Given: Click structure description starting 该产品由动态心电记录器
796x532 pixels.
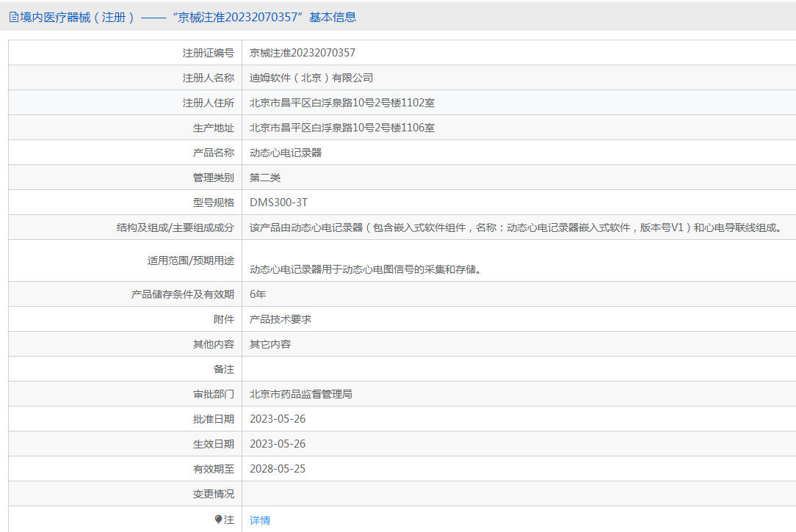Looking at the screenshot, I should [515, 227].
